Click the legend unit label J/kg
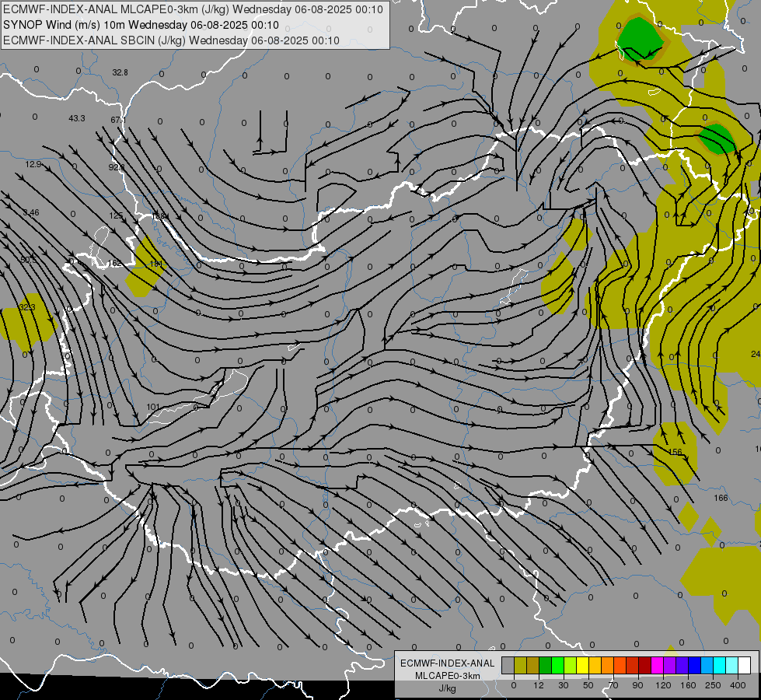 point(448,688)
